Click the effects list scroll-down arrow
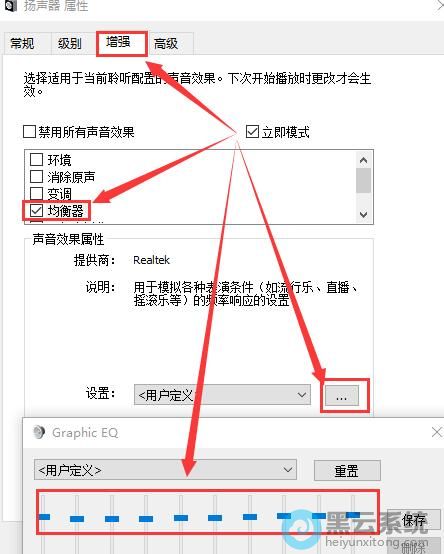Screen dimensions: 444x554 [x=363, y=214]
